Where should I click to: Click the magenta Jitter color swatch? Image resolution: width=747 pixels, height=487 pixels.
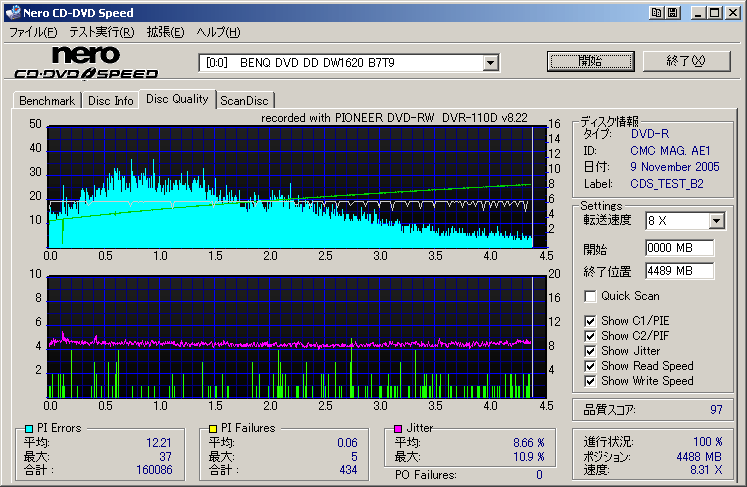pyautogui.click(x=398, y=429)
